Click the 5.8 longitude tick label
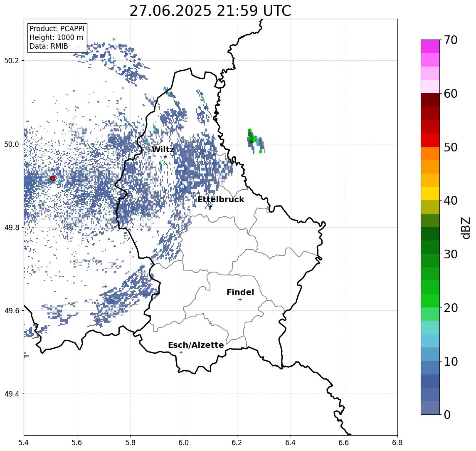Image resolution: width=476 pixels, height=451 pixels. coord(130,443)
